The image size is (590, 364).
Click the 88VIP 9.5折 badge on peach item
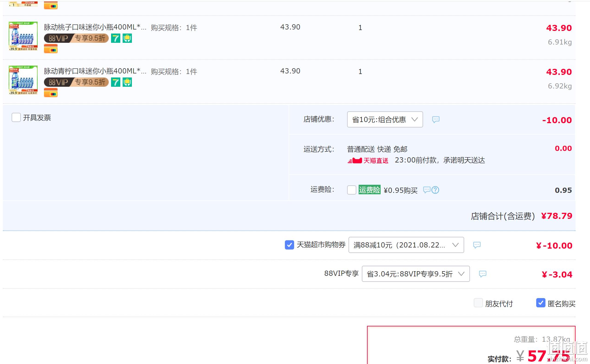point(76,38)
